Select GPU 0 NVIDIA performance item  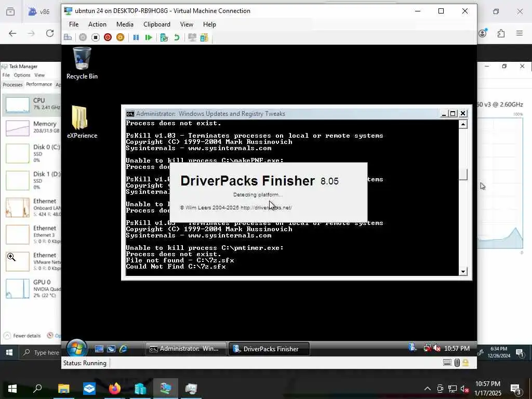32,288
